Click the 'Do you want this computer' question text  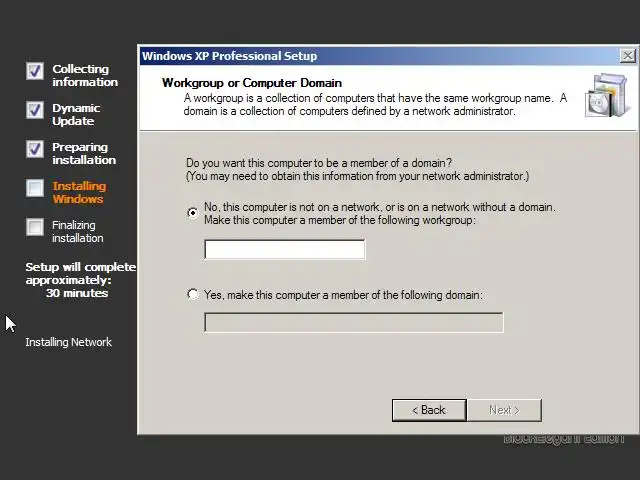319,163
